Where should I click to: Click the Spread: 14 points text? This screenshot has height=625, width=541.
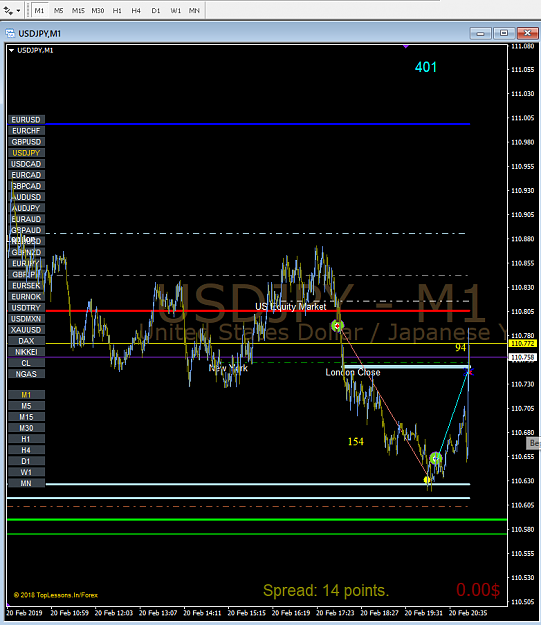[326, 590]
